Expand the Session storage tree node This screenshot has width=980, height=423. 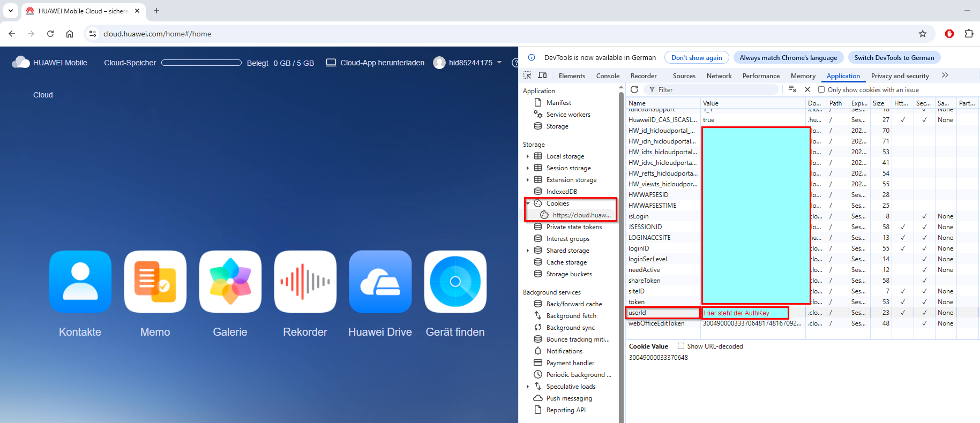point(528,168)
